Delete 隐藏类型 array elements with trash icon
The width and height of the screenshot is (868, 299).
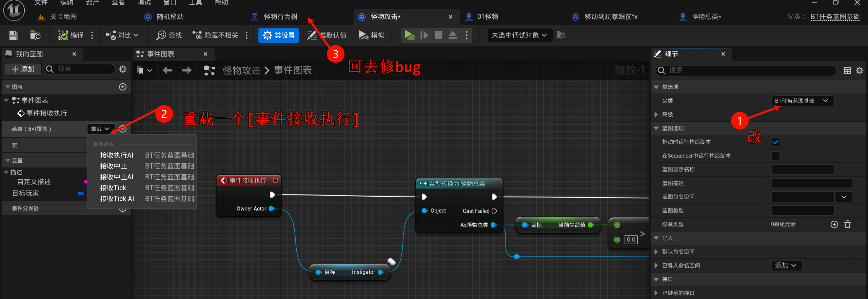coord(847,224)
